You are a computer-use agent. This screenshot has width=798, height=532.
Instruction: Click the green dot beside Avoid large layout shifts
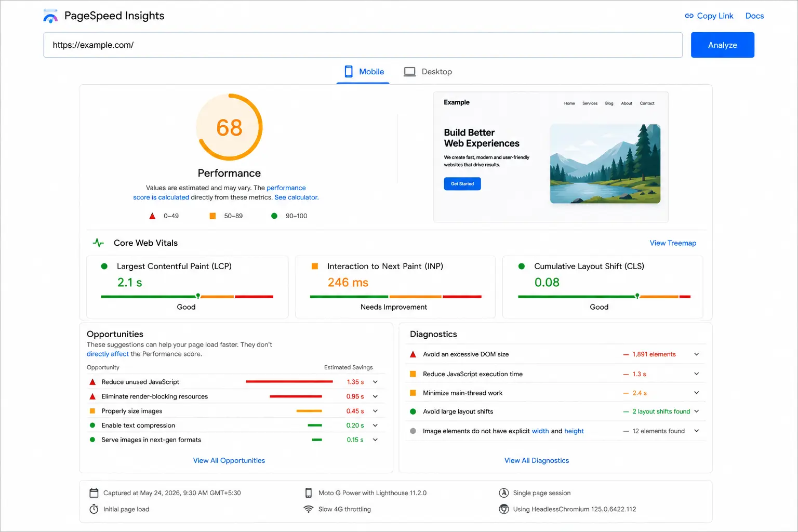pyautogui.click(x=413, y=411)
